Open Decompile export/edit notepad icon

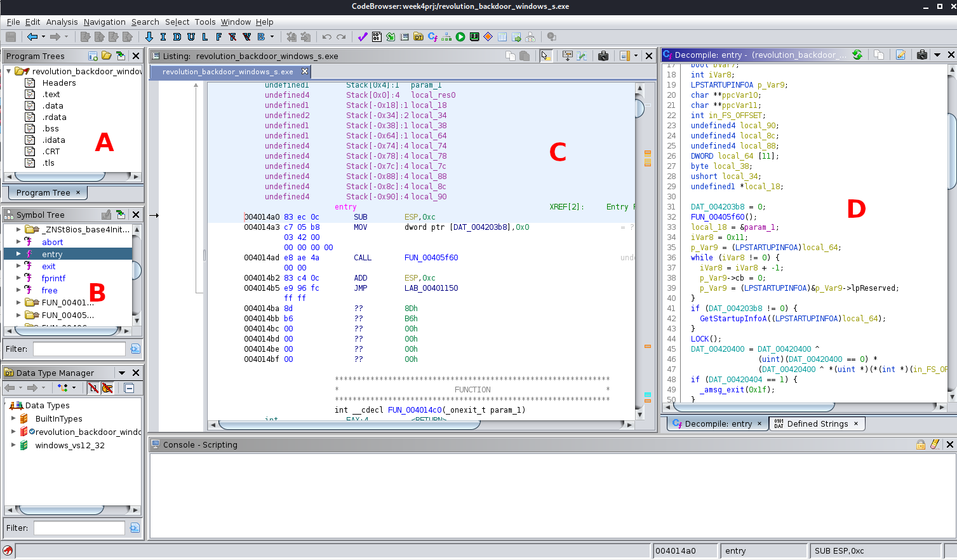[900, 55]
